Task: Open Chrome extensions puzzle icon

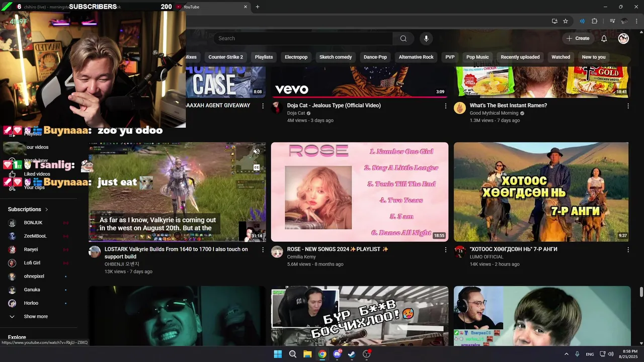Action: point(594,21)
